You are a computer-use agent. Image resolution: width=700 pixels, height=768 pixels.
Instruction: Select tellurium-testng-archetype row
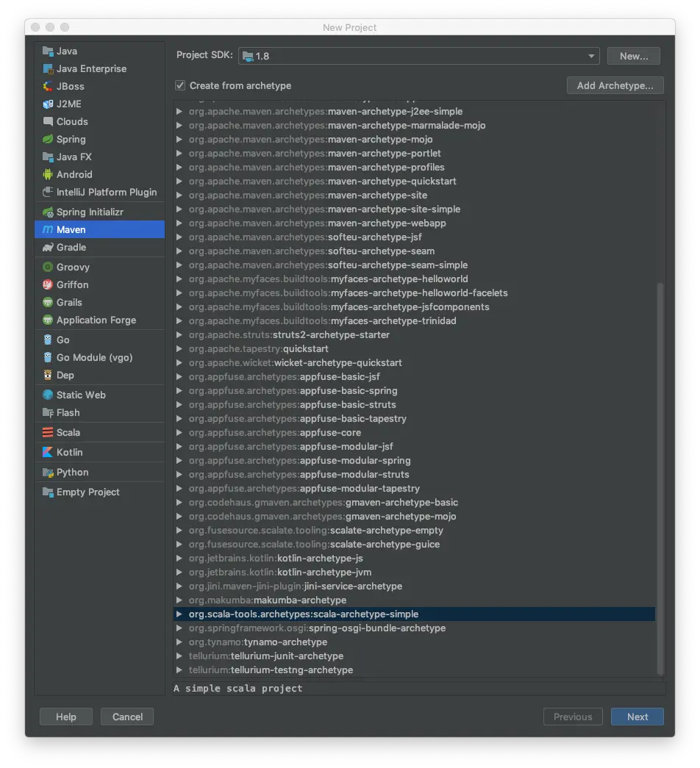pyautogui.click(x=415, y=670)
